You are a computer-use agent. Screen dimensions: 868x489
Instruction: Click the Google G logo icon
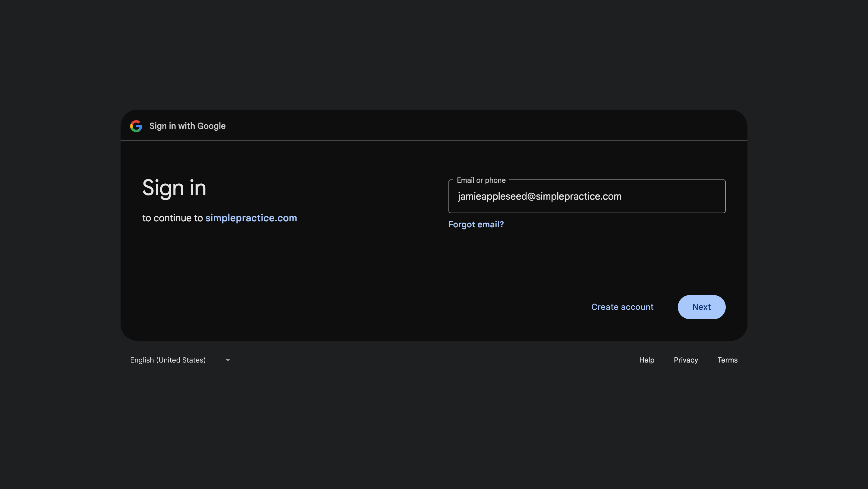click(x=136, y=126)
